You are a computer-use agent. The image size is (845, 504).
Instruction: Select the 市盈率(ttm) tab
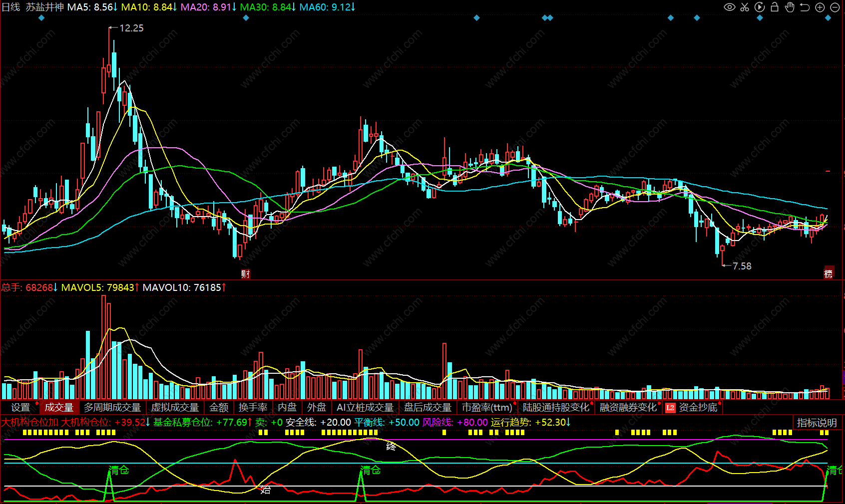point(487,408)
